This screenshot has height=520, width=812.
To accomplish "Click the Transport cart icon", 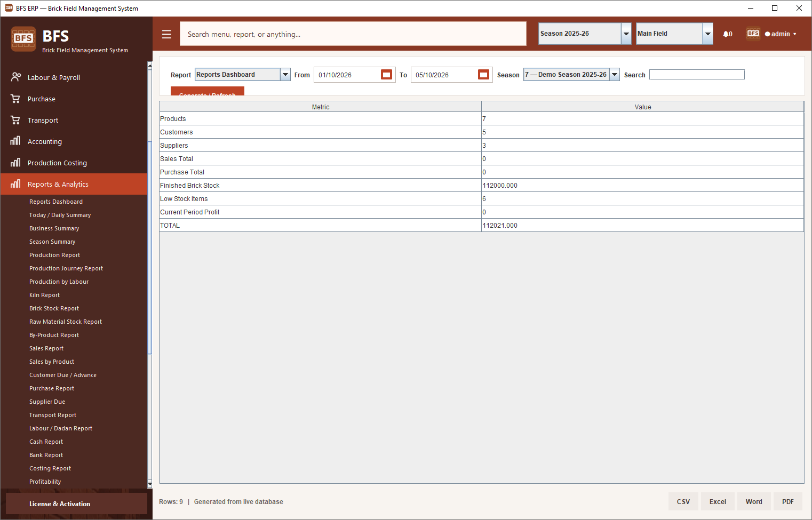I will (15, 120).
